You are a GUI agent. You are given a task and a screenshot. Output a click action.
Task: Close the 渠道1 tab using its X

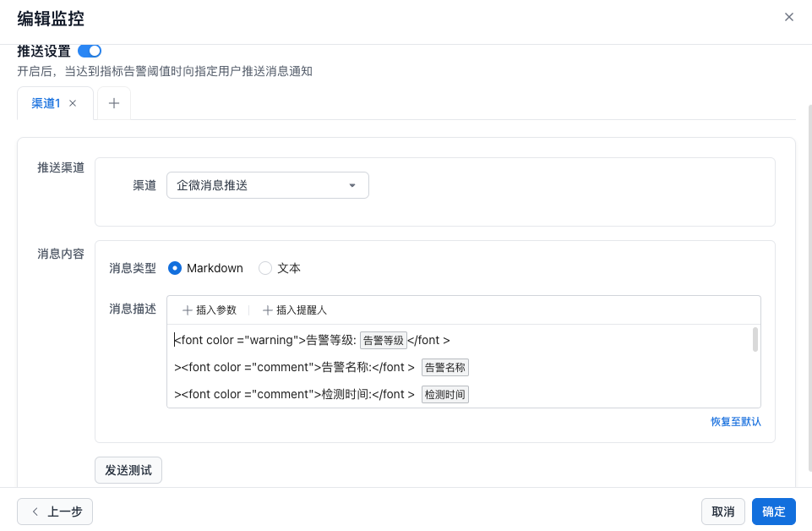(x=73, y=103)
